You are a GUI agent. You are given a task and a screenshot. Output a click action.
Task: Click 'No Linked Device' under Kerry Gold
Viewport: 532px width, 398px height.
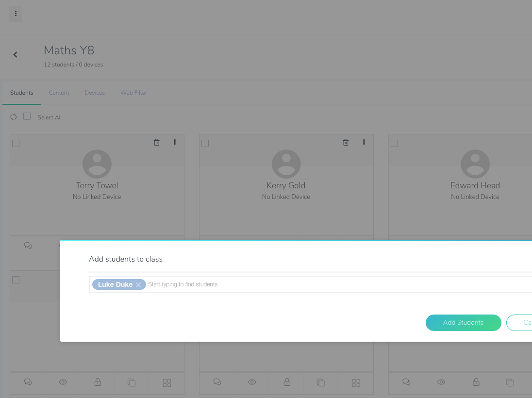pyautogui.click(x=286, y=197)
